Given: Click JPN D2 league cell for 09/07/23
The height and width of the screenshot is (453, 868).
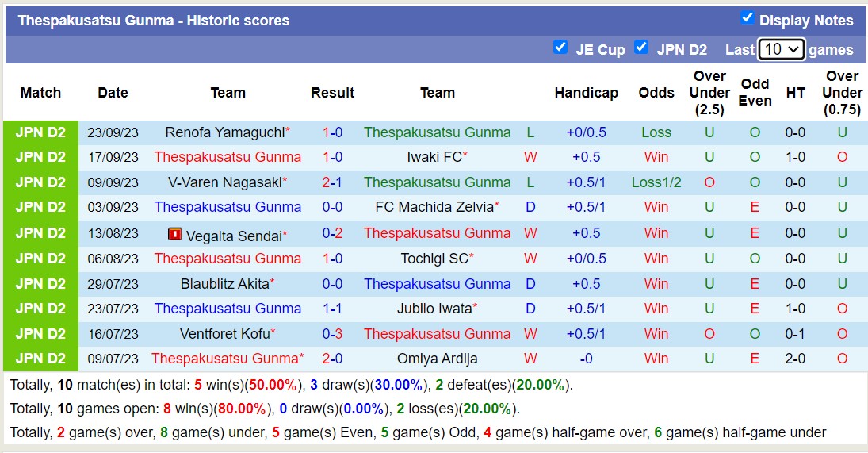Looking at the screenshot, I should click(40, 359).
